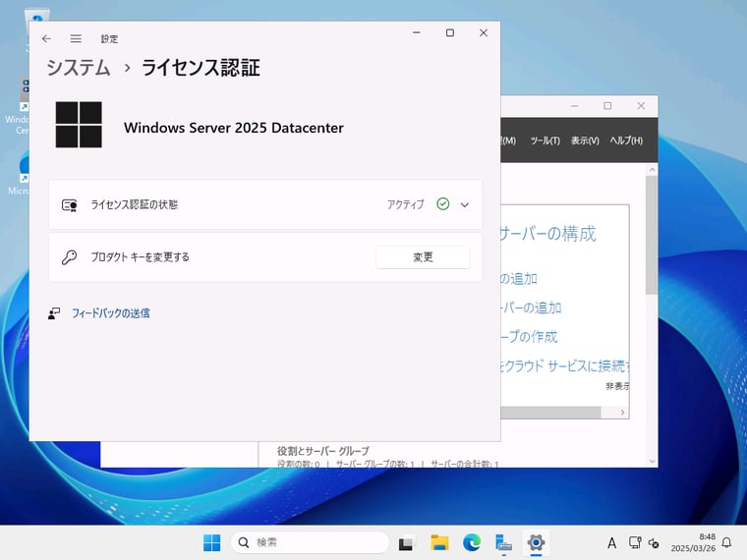This screenshot has width=747, height=560.
Task: Maximize the Server Manager window
Action: click(607, 106)
